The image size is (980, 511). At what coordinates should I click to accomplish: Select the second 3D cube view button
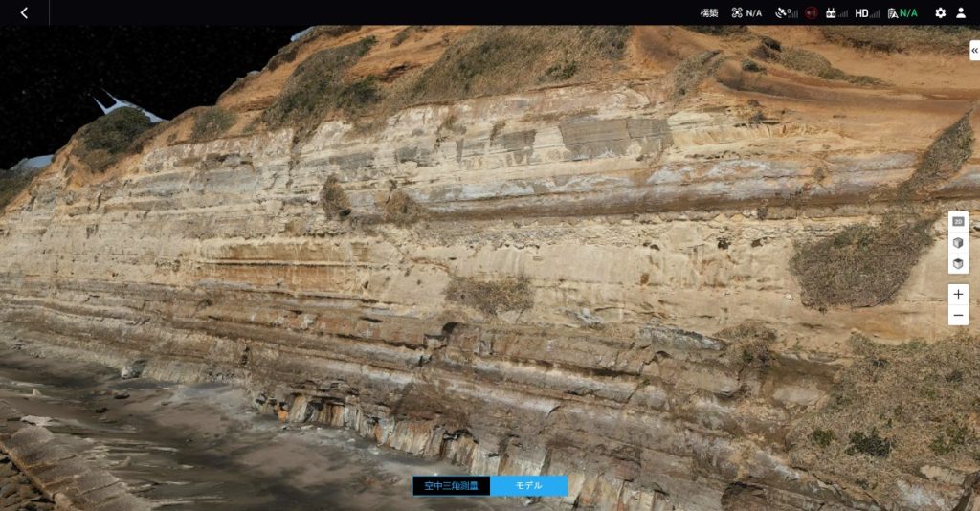tap(958, 263)
